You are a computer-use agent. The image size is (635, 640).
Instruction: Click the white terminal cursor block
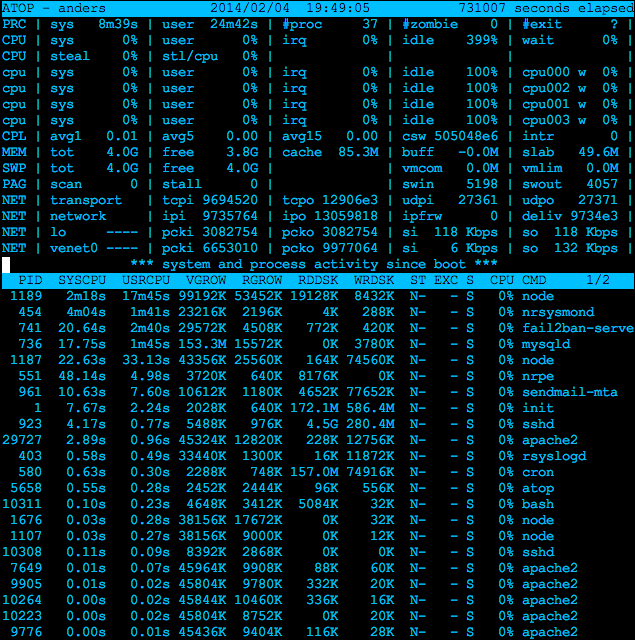pos(6,265)
